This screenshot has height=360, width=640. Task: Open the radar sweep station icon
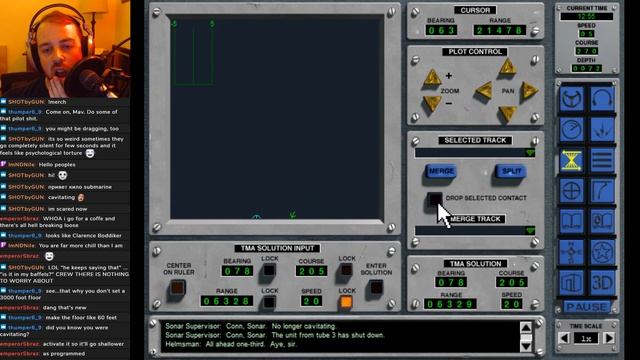coord(571,129)
